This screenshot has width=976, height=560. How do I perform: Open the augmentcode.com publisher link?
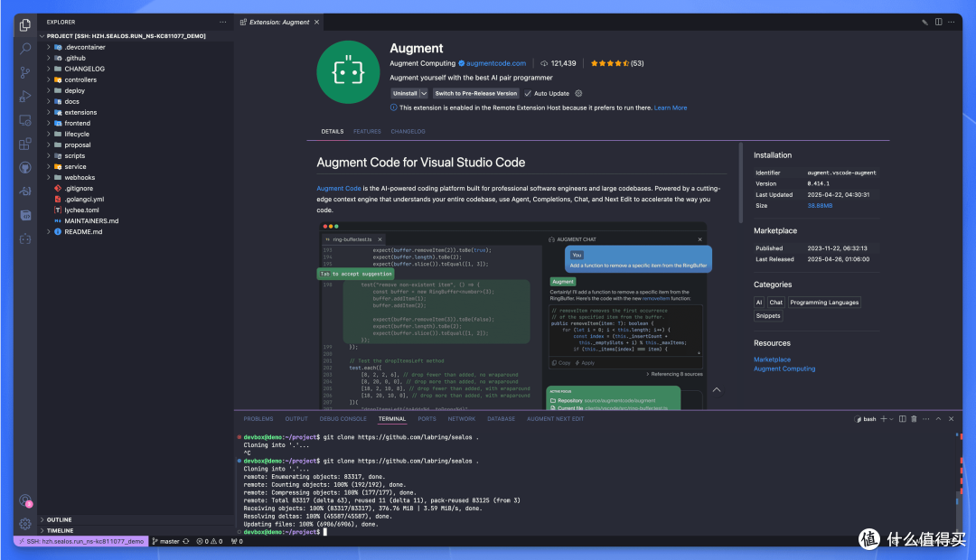(496, 63)
